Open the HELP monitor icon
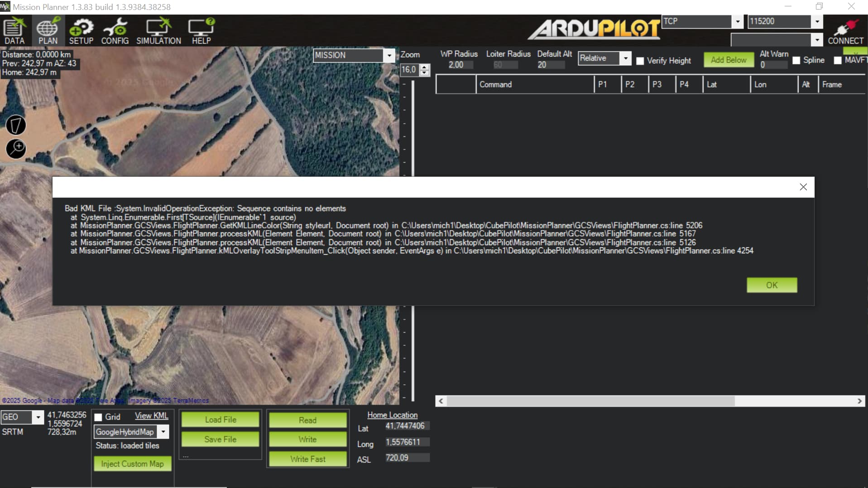Image resolution: width=868 pixels, height=488 pixels. pyautogui.click(x=201, y=31)
